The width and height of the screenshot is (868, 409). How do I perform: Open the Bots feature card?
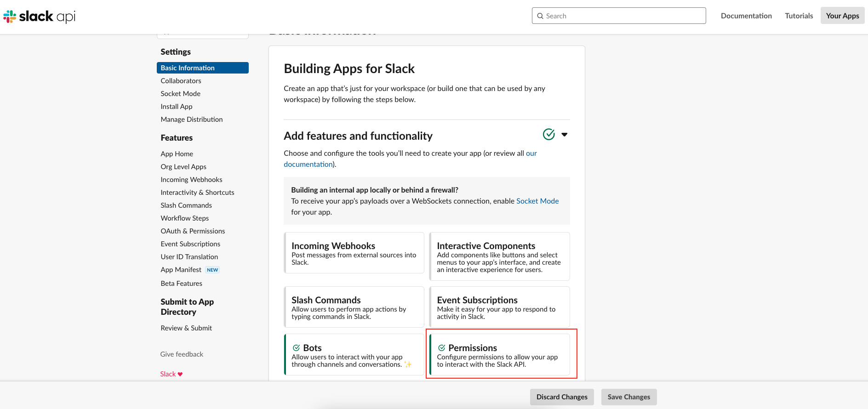(354, 355)
